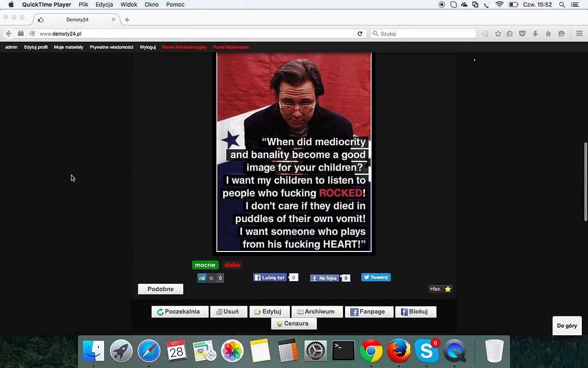Screen dimensions: 588x368
Task: Open Moje materiały link
Action: 68,47
